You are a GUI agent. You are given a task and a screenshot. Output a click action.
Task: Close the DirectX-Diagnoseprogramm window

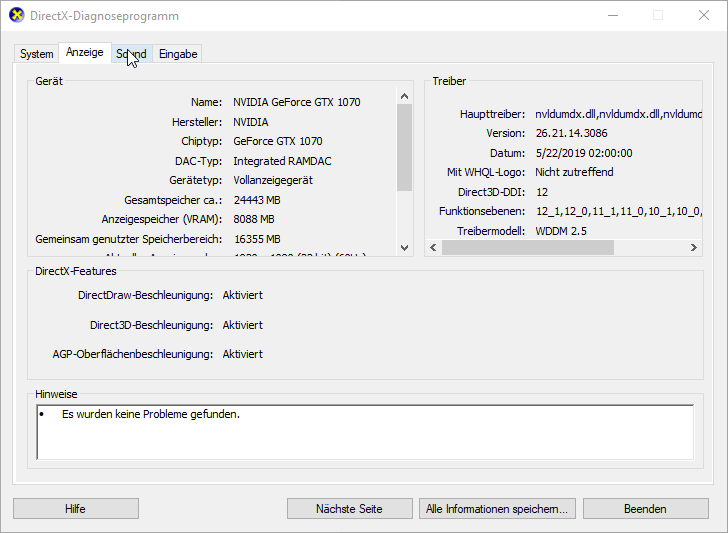click(x=704, y=15)
